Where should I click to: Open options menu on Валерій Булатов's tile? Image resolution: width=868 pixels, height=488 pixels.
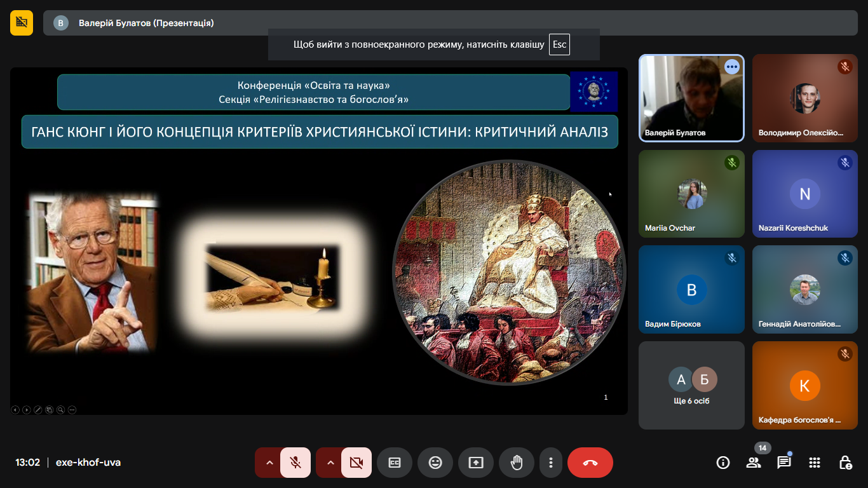732,67
